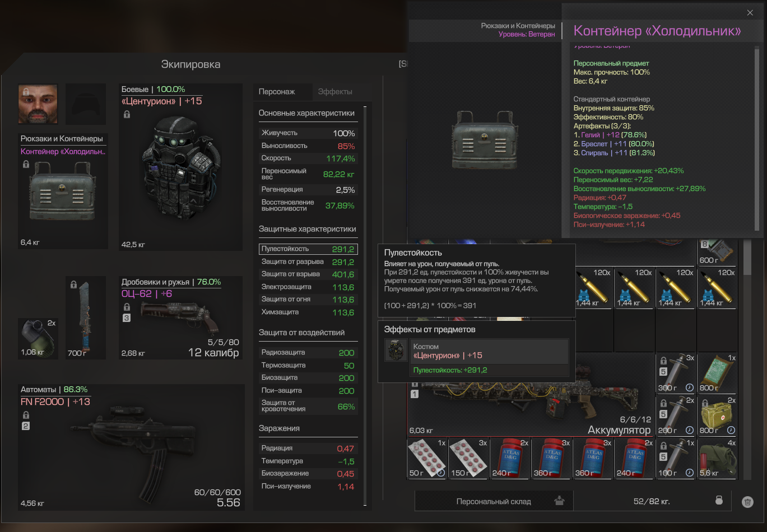The width and height of the screenshot is (767, 532).
Task: Select the 3x syringe weighing 300 г
Action: (676, 373)
